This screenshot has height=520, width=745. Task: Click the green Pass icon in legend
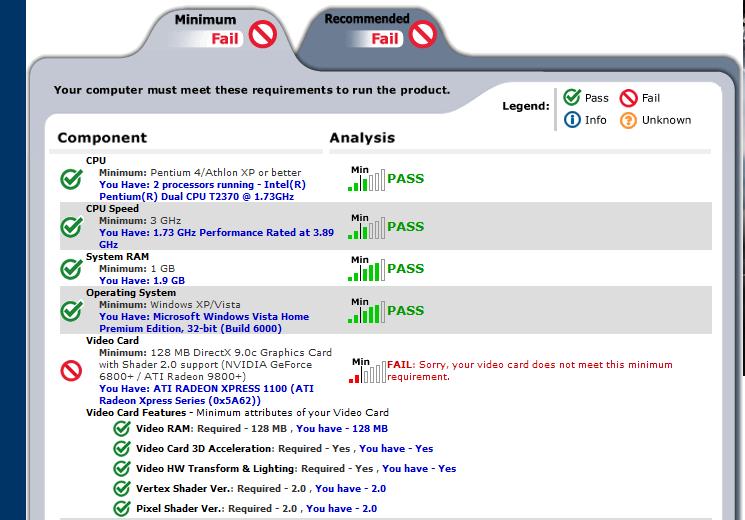pyautogui.click(x=572, y=97)
